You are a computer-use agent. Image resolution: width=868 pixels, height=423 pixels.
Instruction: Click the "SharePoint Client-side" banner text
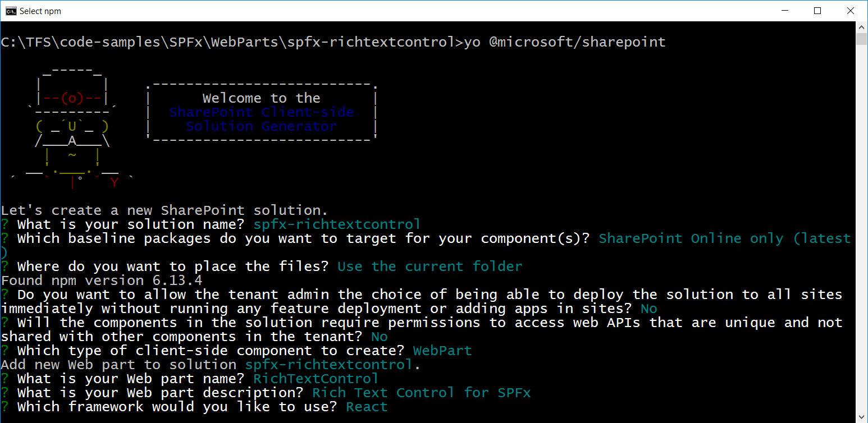point(262,112)
